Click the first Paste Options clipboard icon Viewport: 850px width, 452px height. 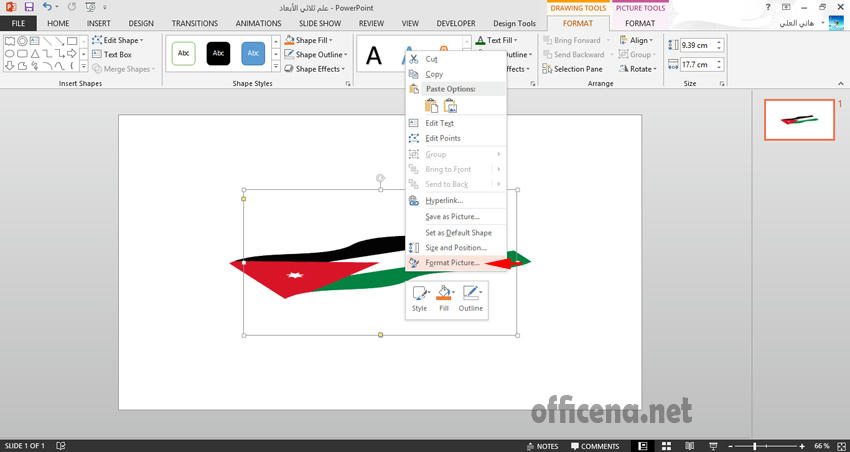coord(432,106)
